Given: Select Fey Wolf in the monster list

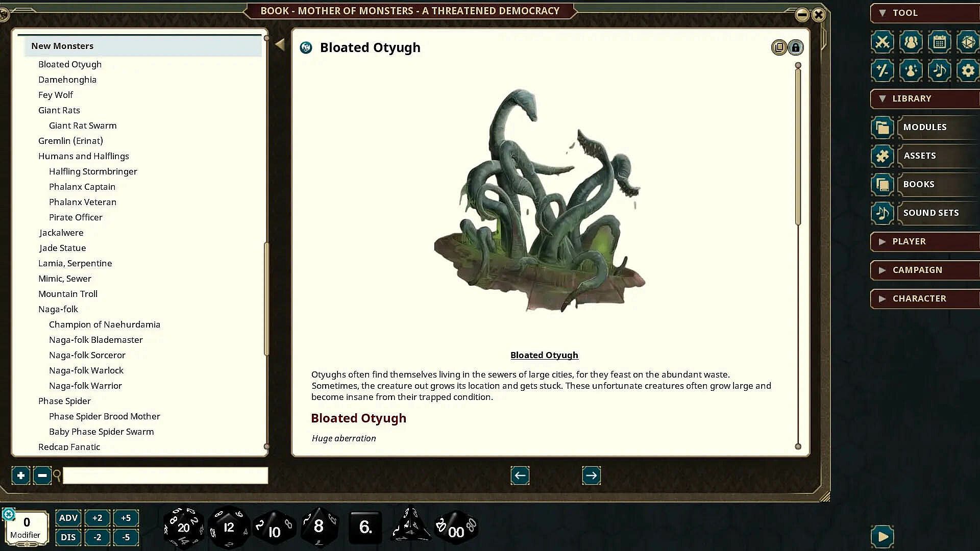Looking at the screenshot, I should [x=56, y=95].
